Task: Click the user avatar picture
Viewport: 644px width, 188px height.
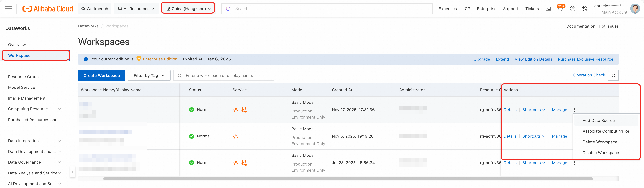Action: tap(635, 9)
